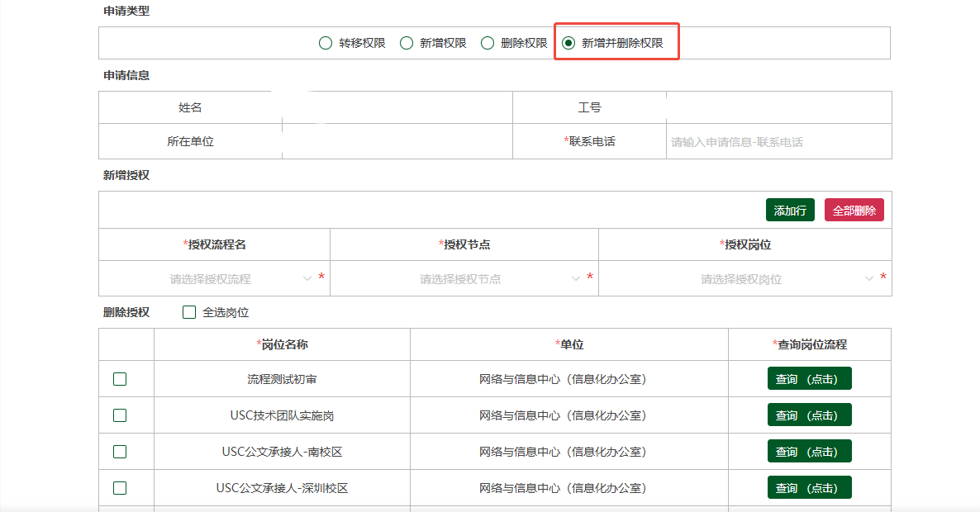Select 新增并删除权限 radio button
The width and height of the screenshot is (980, 512).
tap(568, 43)
